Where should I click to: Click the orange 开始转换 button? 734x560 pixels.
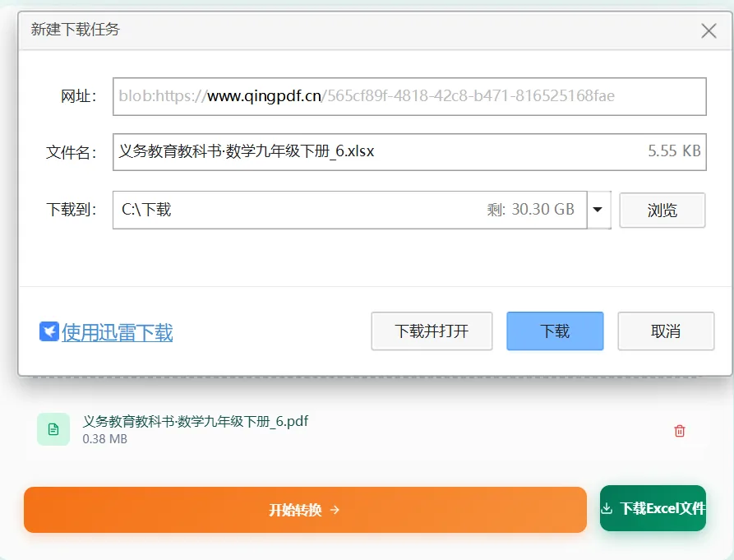305,510
